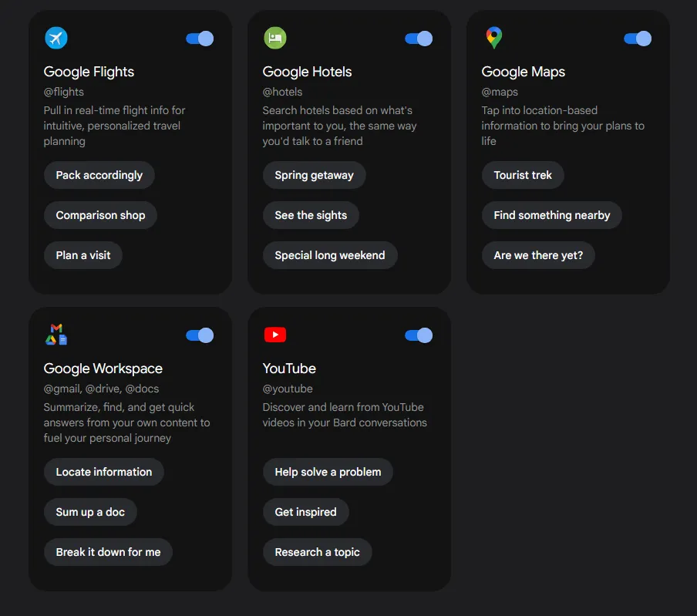Click the Plan a visit chip
The height and width of the screenshot is (616, 697).
click(x=83, y=255)
